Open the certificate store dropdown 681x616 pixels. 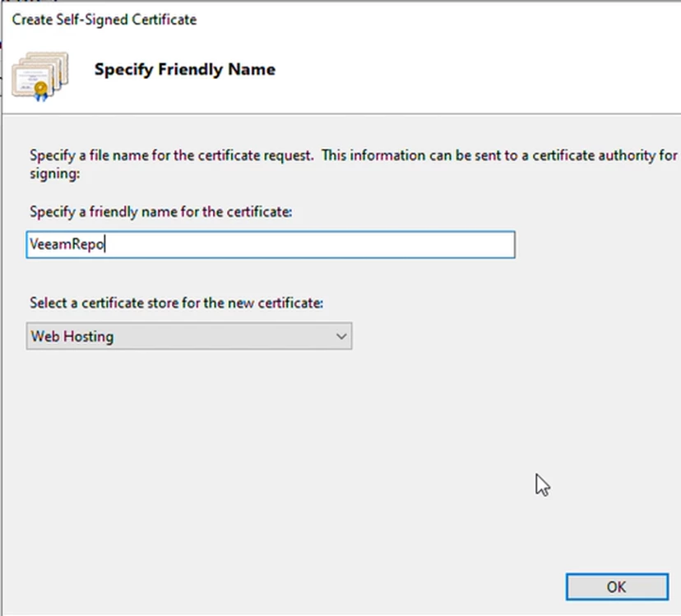pyautogui.click(x=188, y=336)
